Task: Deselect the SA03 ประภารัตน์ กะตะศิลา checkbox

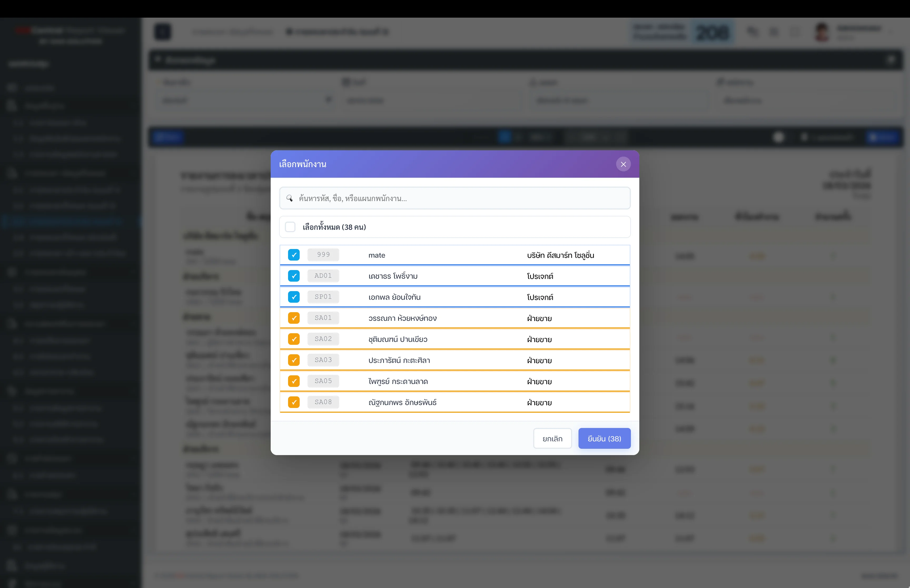Action: [x=294, y=360]
